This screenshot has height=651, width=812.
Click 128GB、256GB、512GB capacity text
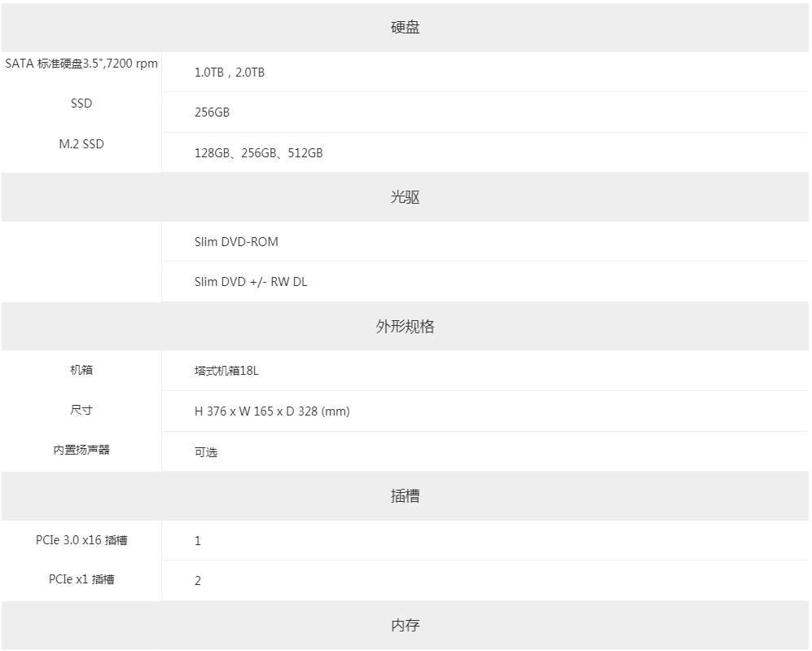tap(258, 153)
